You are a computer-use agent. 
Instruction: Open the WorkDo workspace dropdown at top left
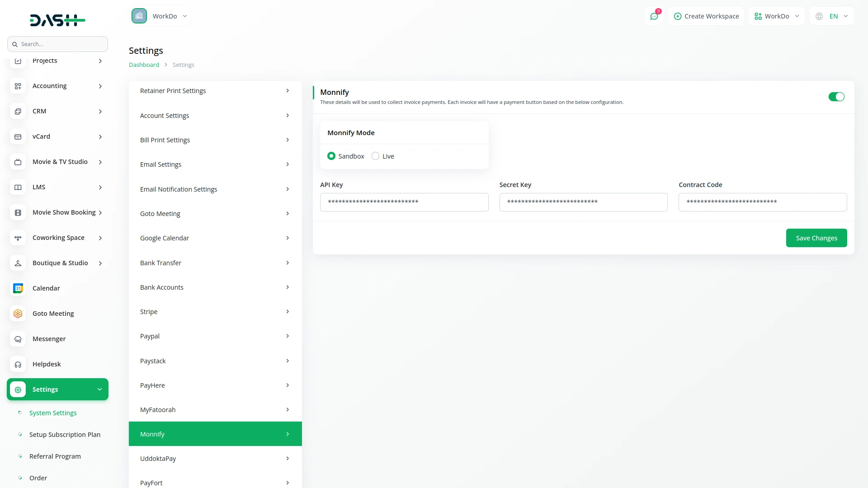pos(160,16)
